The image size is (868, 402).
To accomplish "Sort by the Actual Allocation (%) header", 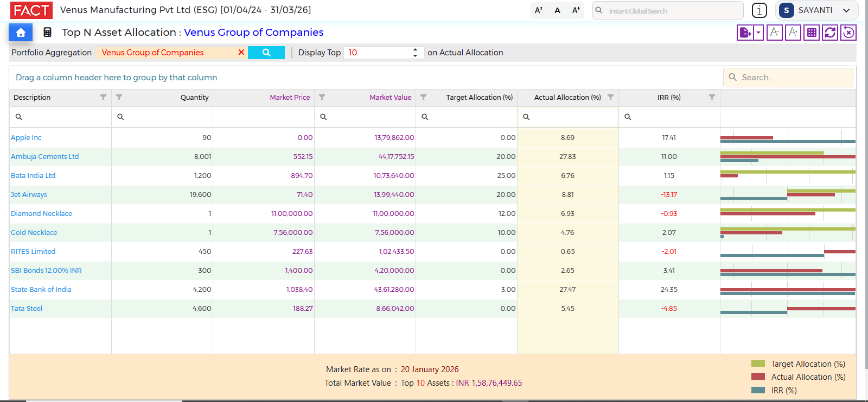I will (x=567, y=98).
